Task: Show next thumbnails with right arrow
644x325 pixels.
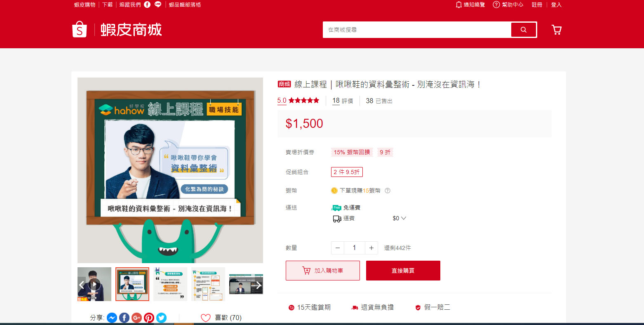Action: point(258,285)
